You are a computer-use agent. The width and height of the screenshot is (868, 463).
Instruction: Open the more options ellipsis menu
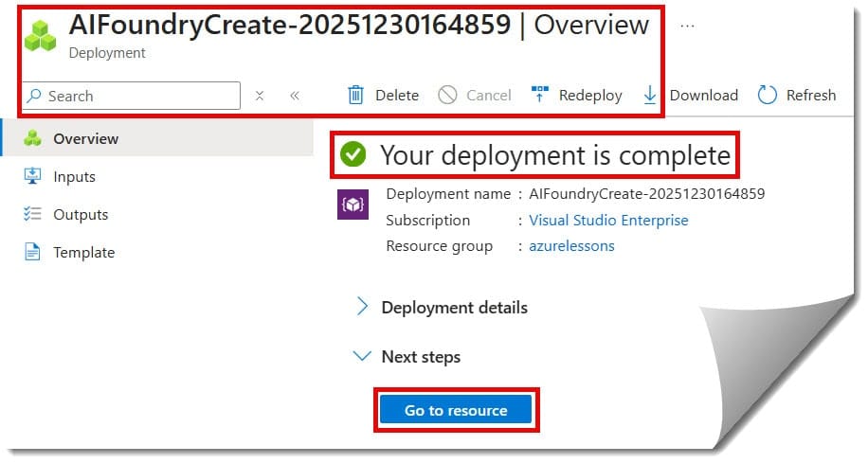click(x=687, y=26)
